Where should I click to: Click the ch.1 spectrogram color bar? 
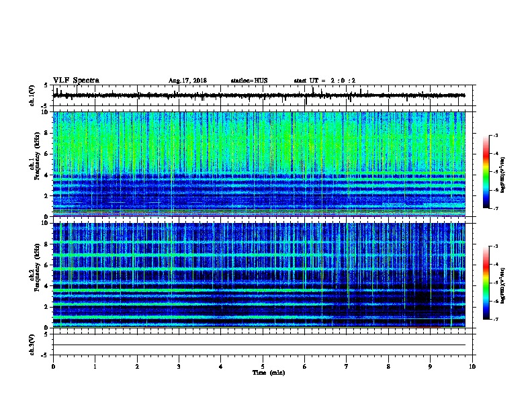coord(486,172)
